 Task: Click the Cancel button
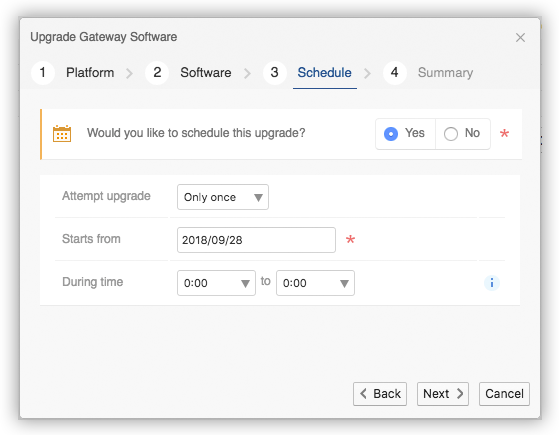coord(504,394)
